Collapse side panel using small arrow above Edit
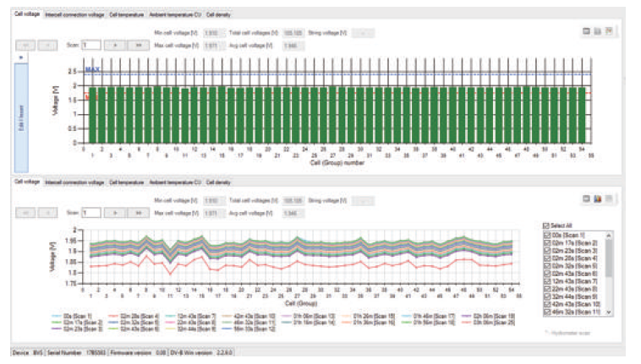Screen dimensions: 641x364 point(22,57)
